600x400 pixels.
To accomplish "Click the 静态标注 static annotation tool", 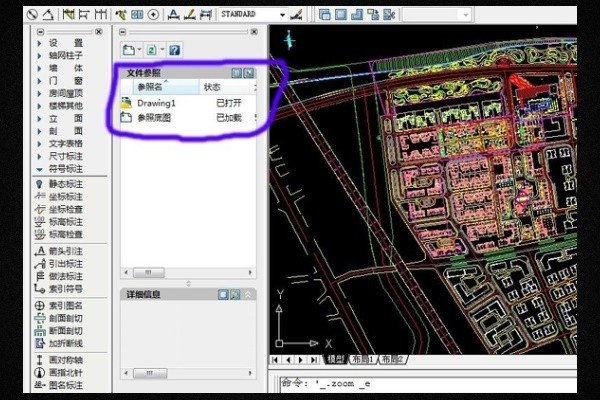I will point(68,183).
